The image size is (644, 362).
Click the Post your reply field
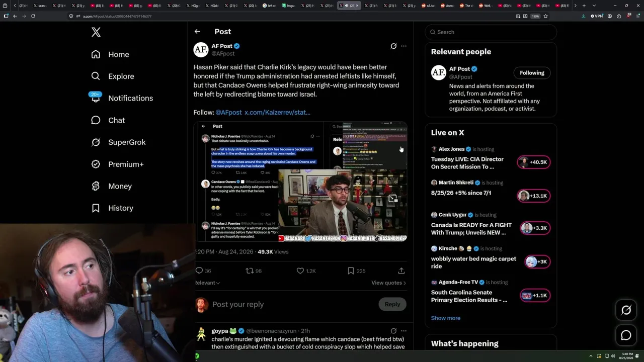[292, 304]
